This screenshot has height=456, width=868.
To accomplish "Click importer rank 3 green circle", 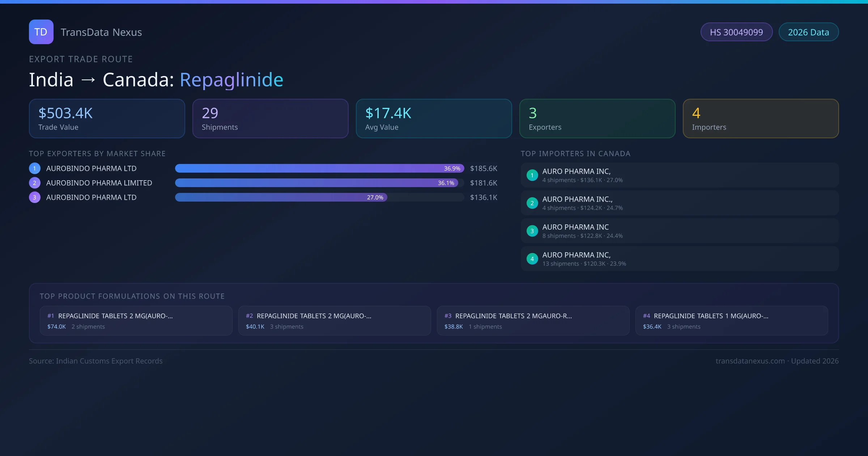I will click(532, 231).
